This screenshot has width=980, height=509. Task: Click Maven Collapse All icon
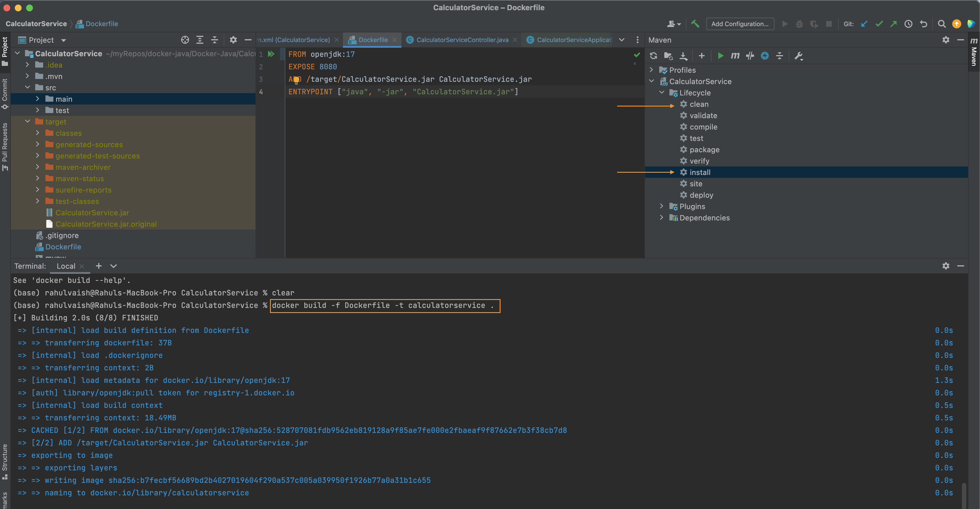click(x=780, y=56)
